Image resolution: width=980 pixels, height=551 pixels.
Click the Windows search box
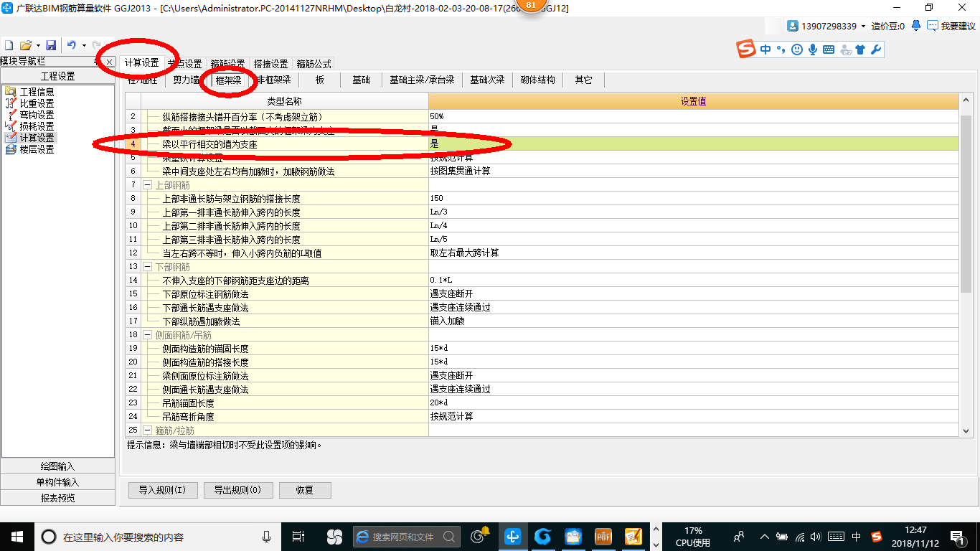[157, 536]
